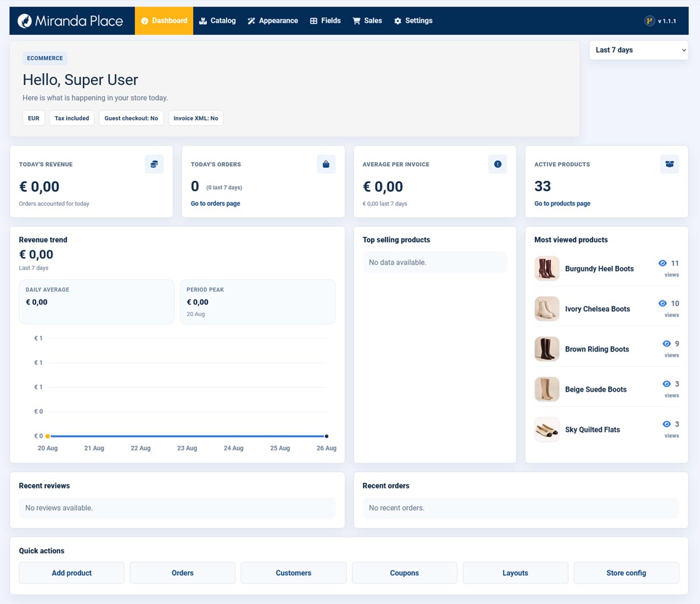Click the eye icon next to Ivory Chelsea Boots views
The width and height of the screenshot is (700, 604).
tap(663, 303)
